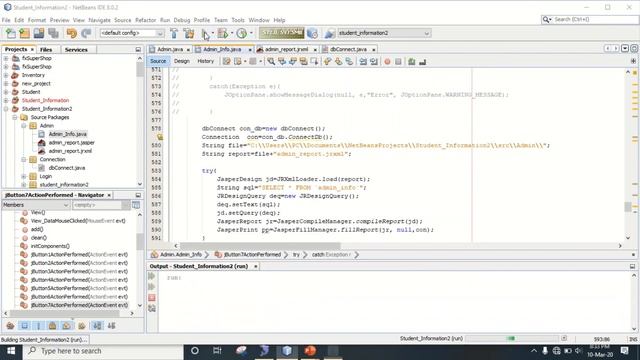Click the editor horizontal scrollbar
The height and width of the screenshot is (360, 640).
[x=260, y=246]
